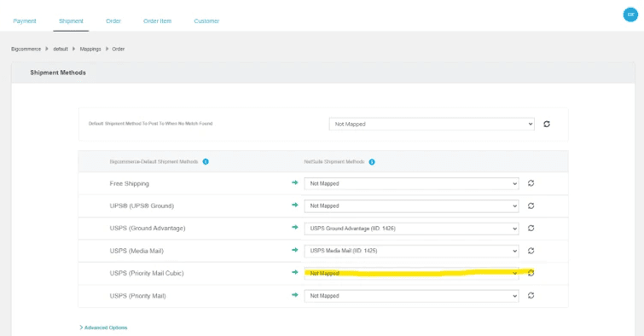The width and height of the screenshot is (644, 336).
Task: Refresh UPS Ground mapping options
Action: point(531,206)
